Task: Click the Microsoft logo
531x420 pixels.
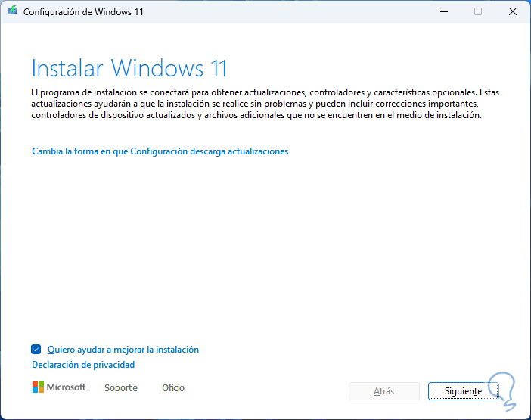Action: (x=59, y=387)
